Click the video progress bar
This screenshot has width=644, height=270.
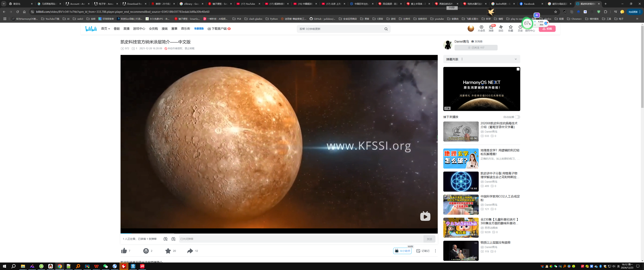pos(279,233)
